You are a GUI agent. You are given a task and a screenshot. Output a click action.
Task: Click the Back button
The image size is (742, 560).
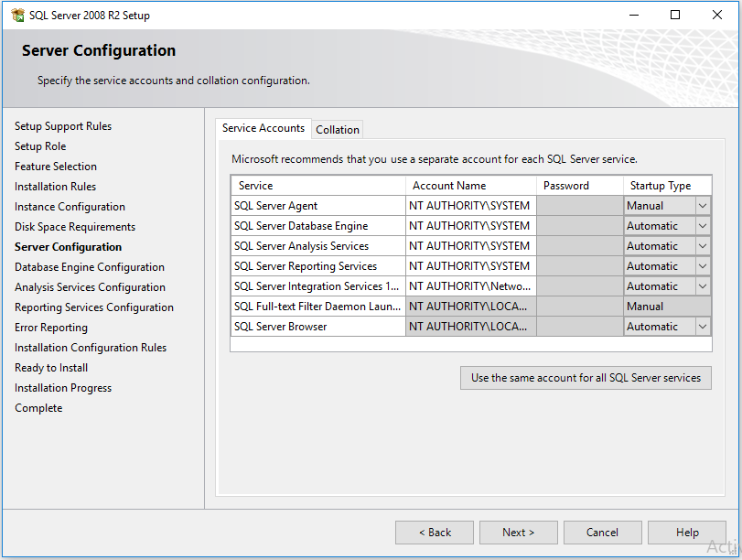435,533
